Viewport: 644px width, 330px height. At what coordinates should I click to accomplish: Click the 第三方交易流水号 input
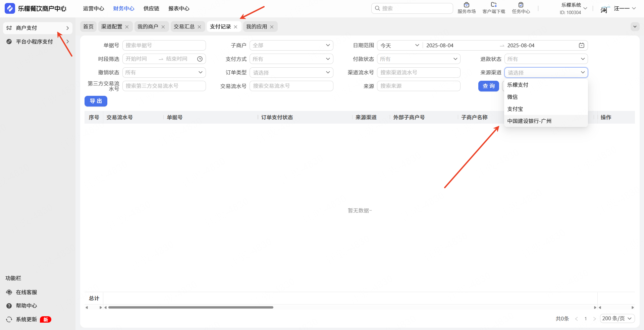tap(164, 86)
